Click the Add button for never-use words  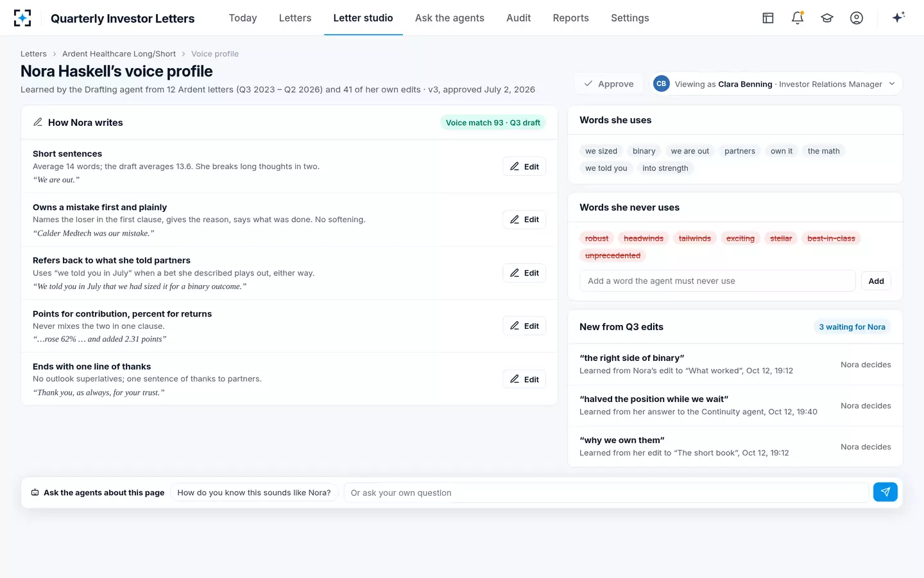point(876,281)
